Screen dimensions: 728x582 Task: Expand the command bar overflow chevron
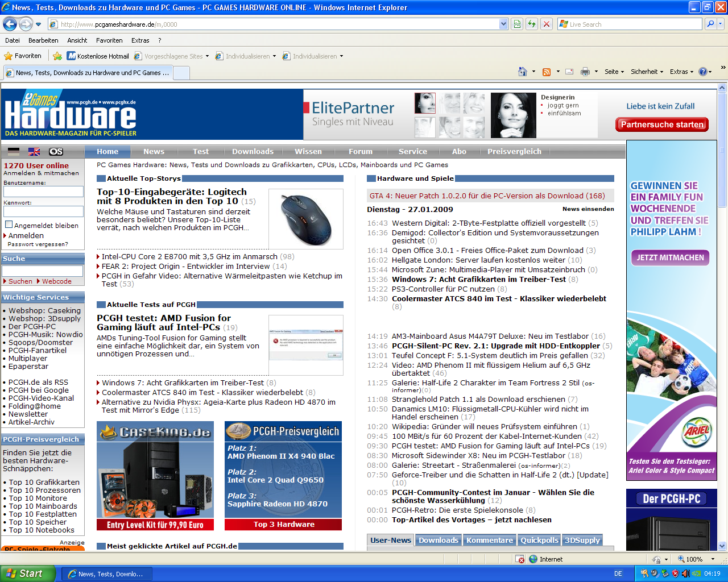coord(723,67)
